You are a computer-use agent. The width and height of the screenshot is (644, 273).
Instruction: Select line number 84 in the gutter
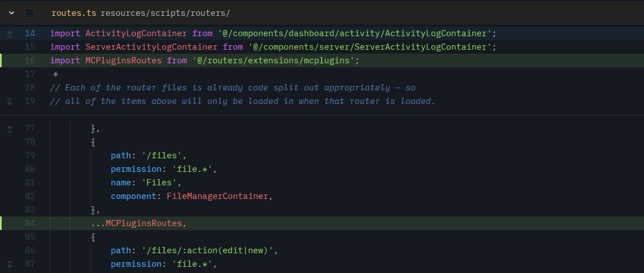click(x=30, y=223)
